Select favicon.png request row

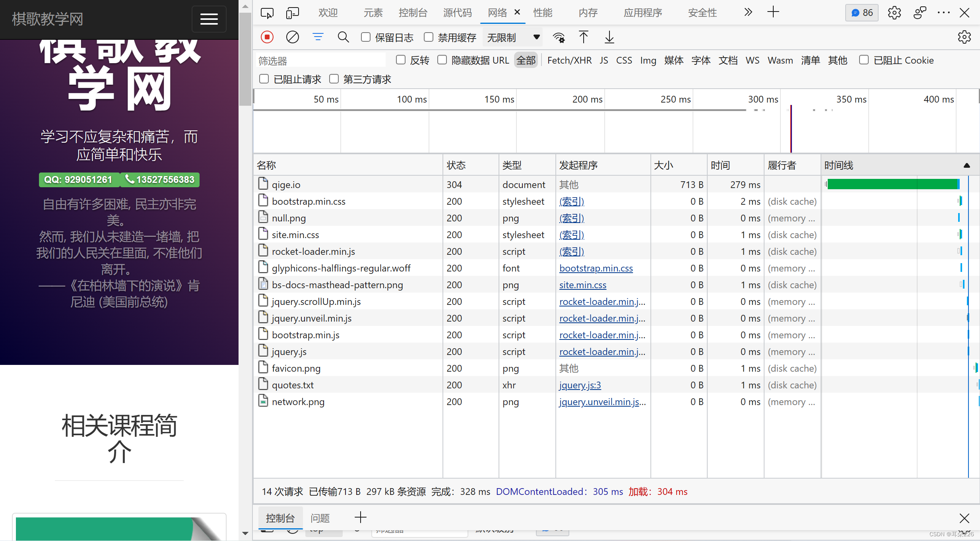616,368
